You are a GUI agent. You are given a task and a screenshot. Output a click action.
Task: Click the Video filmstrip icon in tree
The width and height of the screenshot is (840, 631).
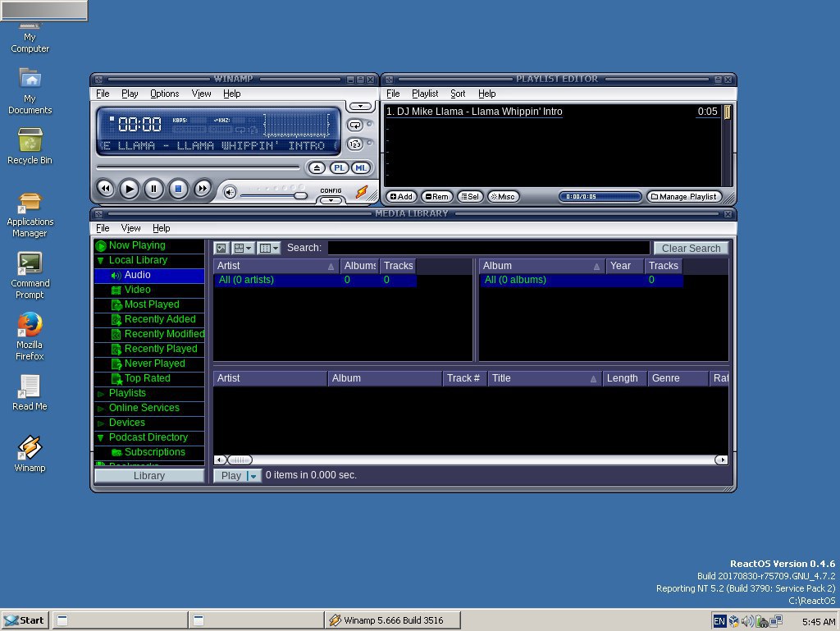(116, 290)
